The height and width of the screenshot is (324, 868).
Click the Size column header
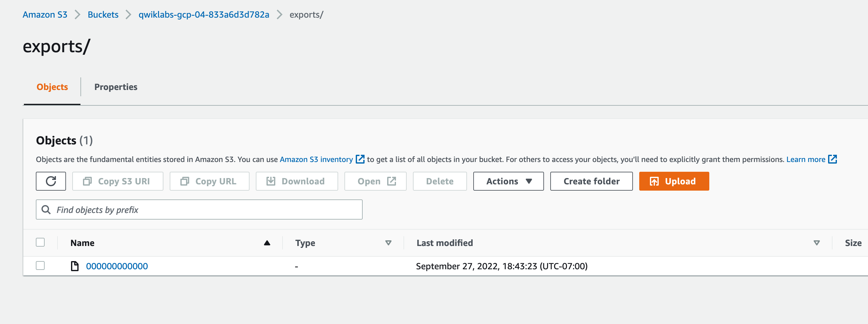coord(853,243)
